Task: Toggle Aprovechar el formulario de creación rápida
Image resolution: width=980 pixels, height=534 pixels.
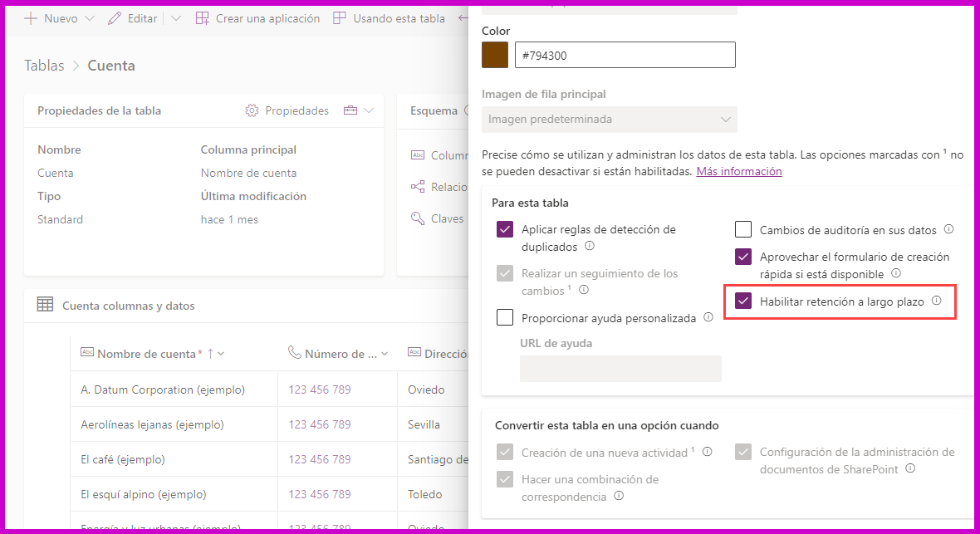Action: point(743,257)
